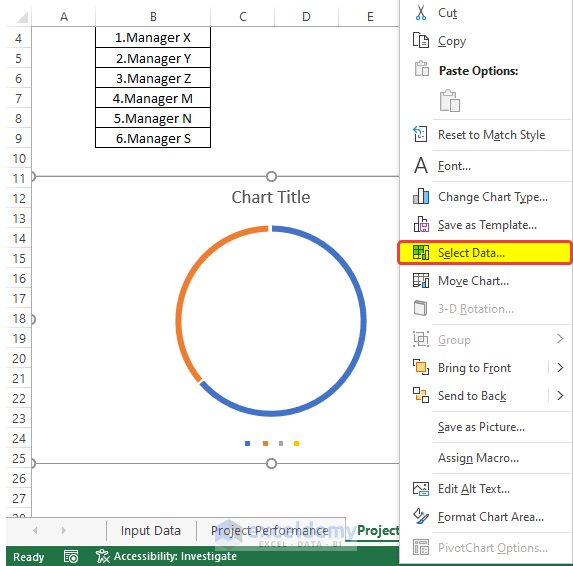The height and width of the screenshot is (566, 573).
Task: Choose Edit Alt Text... label
Action: (x=474, y=489)
